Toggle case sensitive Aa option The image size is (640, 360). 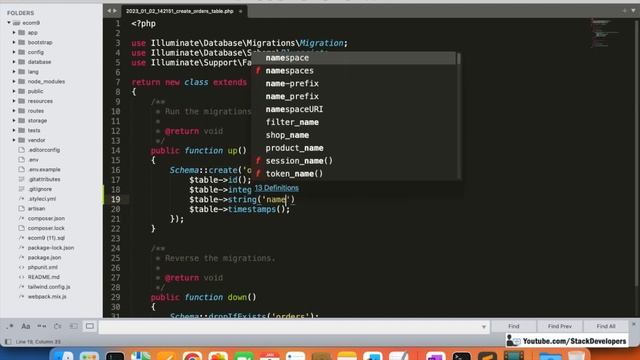25,326
